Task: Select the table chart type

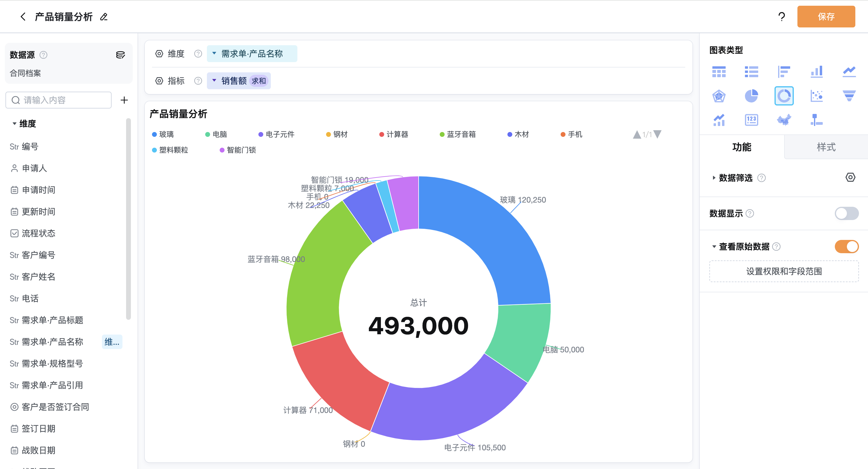Action: [x=719, y=72]
